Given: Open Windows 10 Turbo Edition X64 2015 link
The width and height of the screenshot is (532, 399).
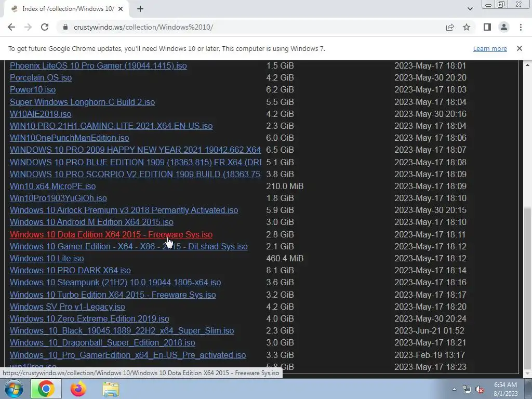Looking at the screenshot, I should click(x=113, y=295).
